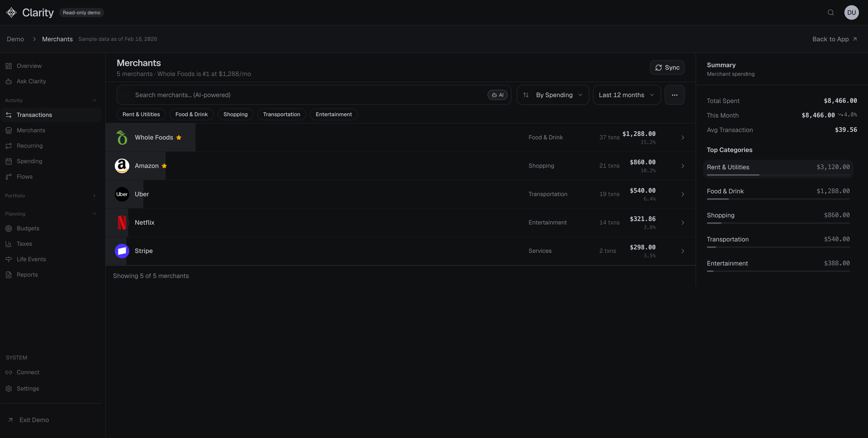868x438 pixels.
Task: Click the Sync button
Action: pos(667,67)
